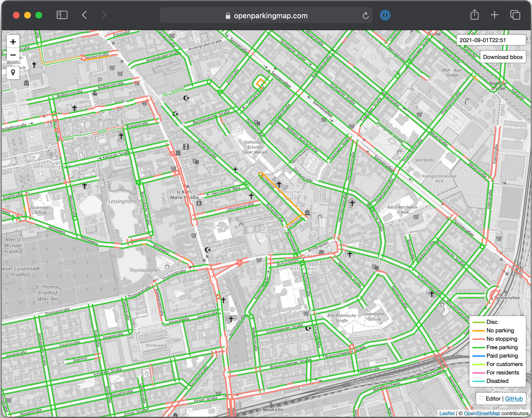532x418 pixels.
Task: Click the Adolf-Reichwein-Schule label
Action: pos(403,210)
